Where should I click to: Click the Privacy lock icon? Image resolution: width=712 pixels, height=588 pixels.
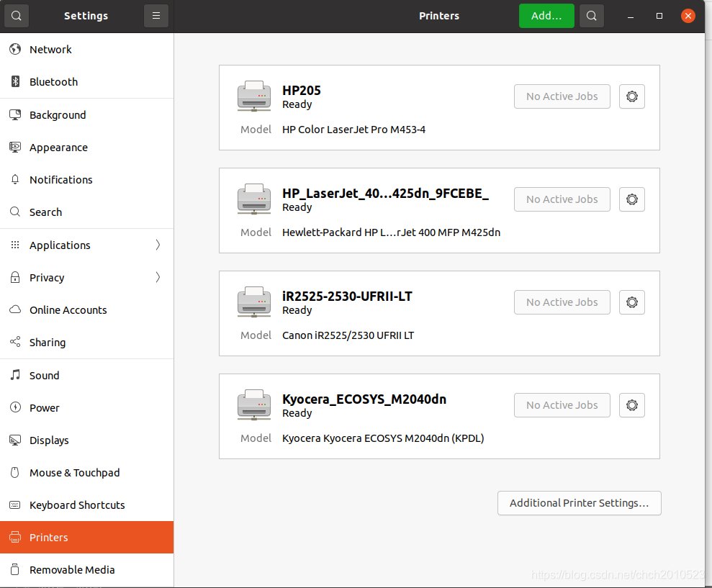point(15,277)
